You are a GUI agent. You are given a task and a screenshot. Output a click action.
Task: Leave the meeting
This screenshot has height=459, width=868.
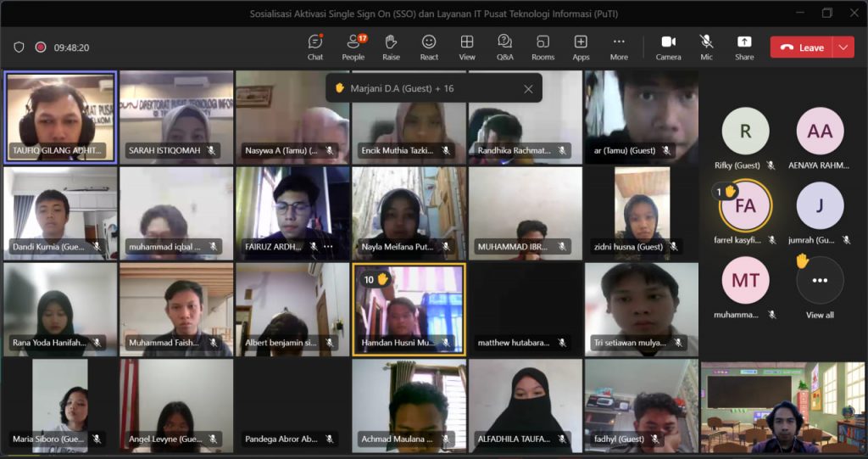tap(802, 48)
